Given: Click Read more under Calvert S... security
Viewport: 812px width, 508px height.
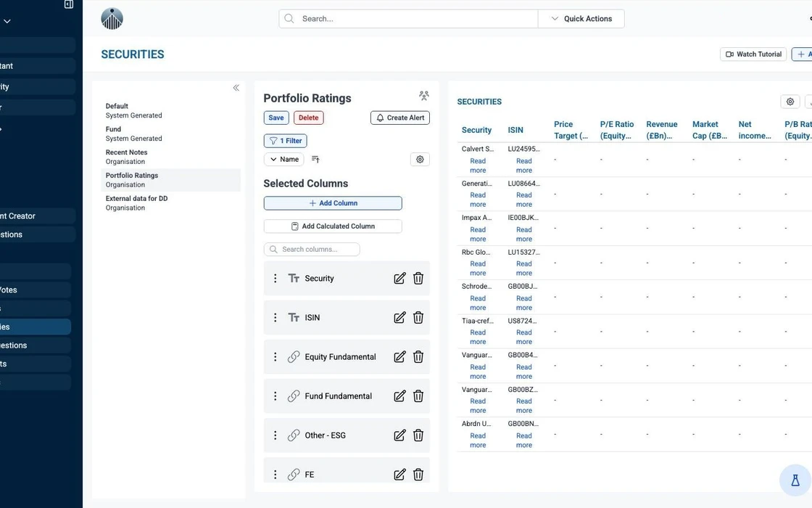Looking at the screenshot, I should pos(478,166).
